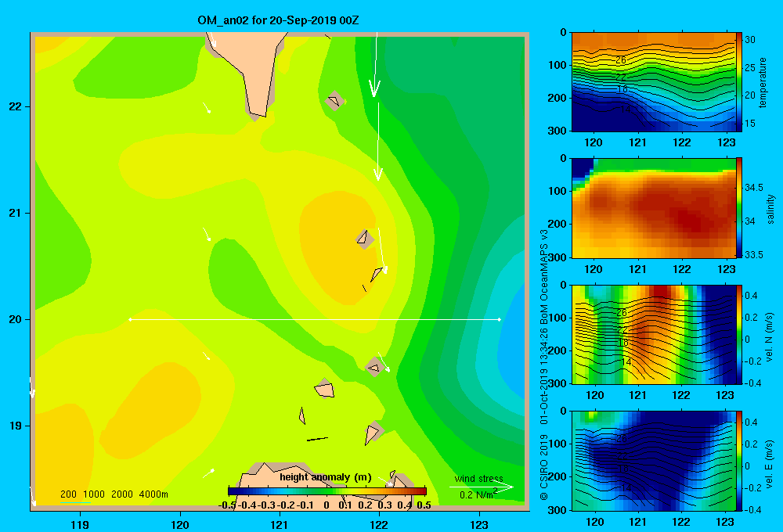Click the island near 19.5N 122E
This screenshot has width=783, height=532.
tap(374, 367)
